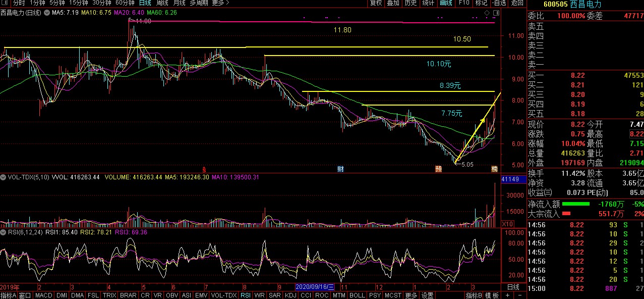Switch to 15分钟 period
This screenshot has width=644, height=299.
click(79, 3)
